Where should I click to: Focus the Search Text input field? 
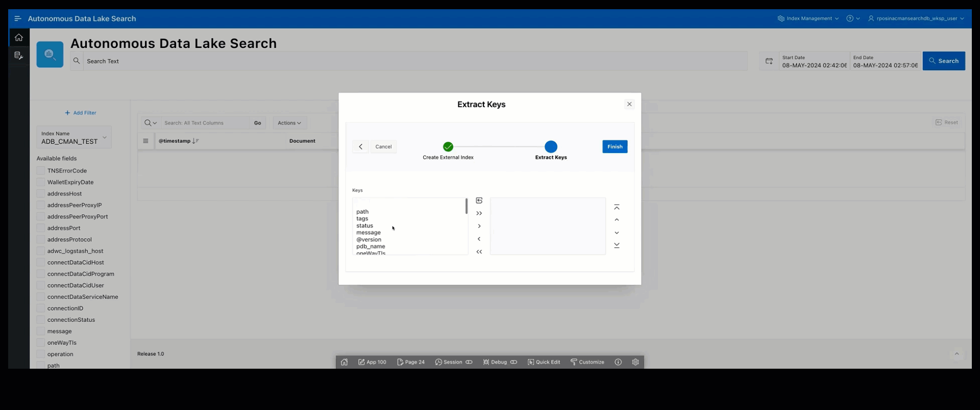pyautogui.click(x=415, y=61)
